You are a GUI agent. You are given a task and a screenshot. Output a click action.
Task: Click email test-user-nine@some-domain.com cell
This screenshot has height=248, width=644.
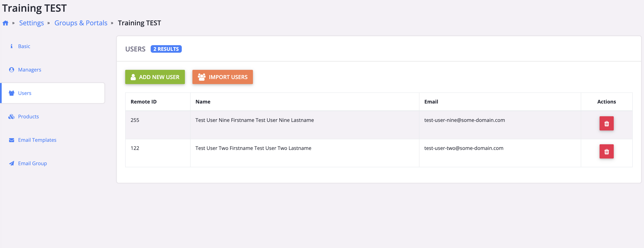[464, 120]
